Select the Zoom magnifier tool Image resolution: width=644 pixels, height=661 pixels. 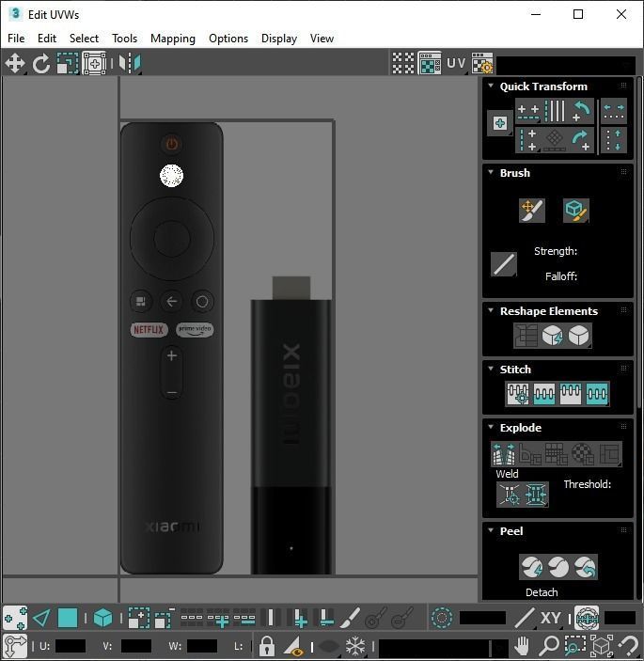[548, 645]
